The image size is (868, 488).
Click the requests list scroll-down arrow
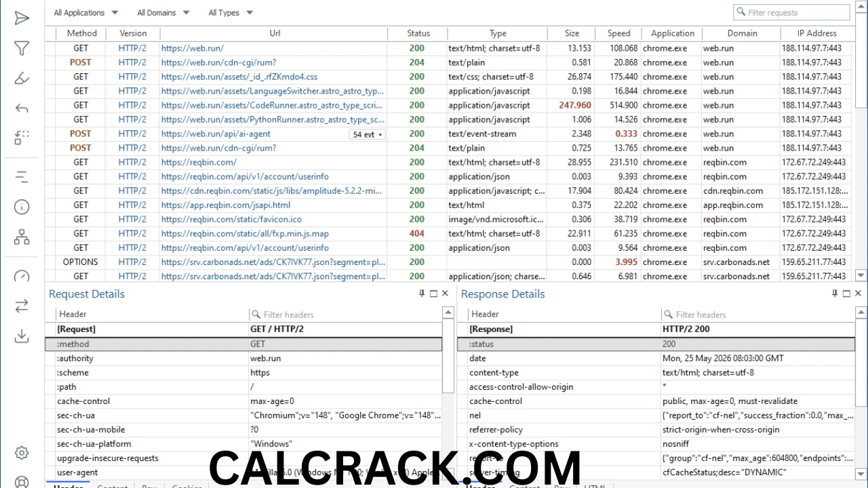point(861,276)
